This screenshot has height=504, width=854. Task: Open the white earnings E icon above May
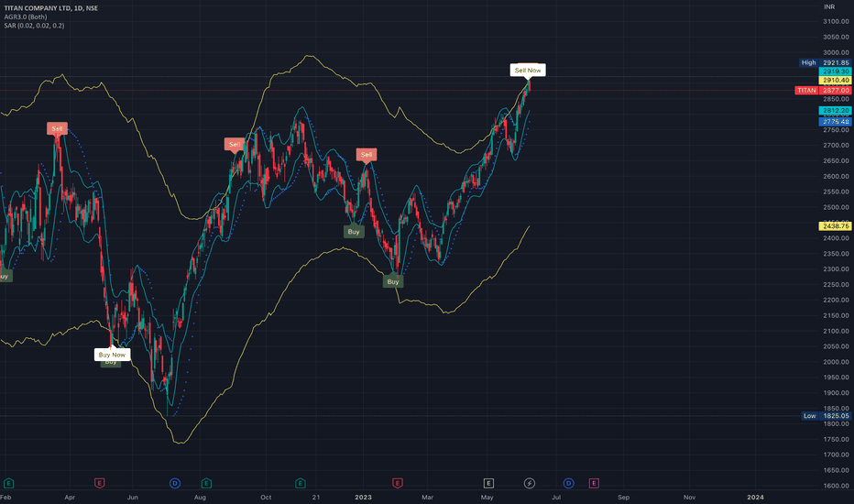pyautogui.click(x=488, y=483)
